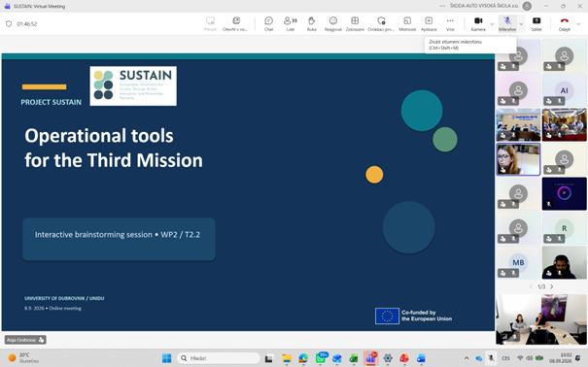Open Ovládací prvky meeting controls
The image size is (588, 367).
(x=381, y=23)
